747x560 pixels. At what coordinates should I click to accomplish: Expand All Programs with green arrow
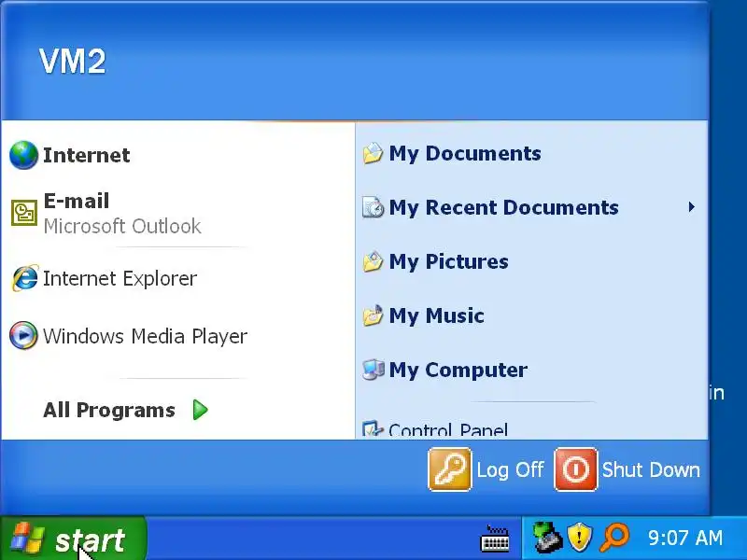[201, 410]
